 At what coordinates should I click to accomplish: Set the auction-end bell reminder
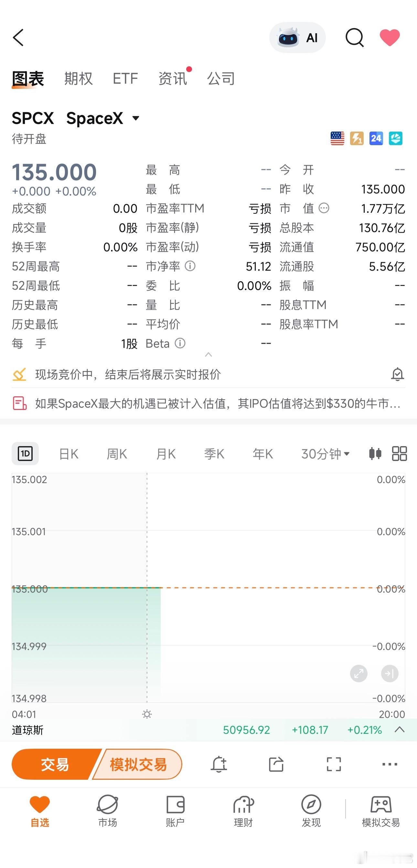click(x=398, y=374)
